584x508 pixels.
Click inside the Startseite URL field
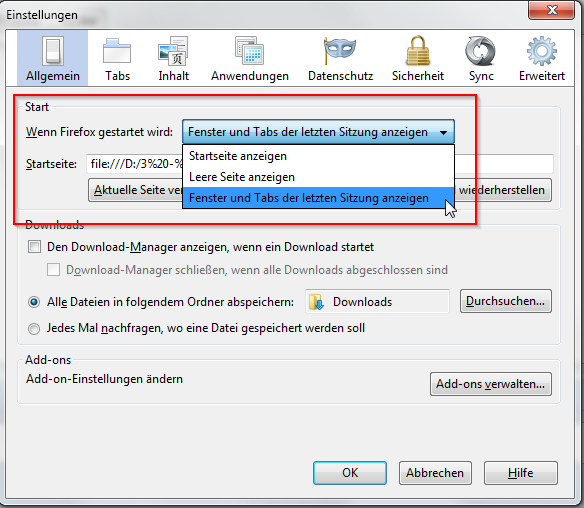[134, 164]
